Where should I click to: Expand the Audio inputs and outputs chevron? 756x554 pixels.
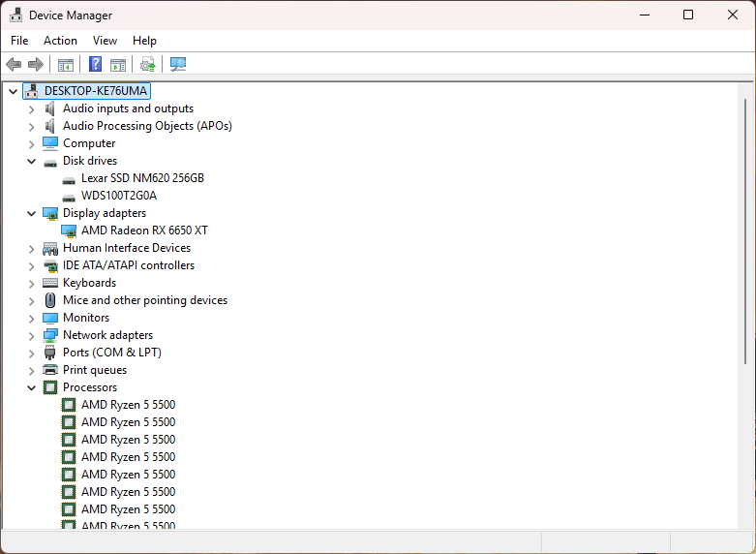click(x=31, y=109)
